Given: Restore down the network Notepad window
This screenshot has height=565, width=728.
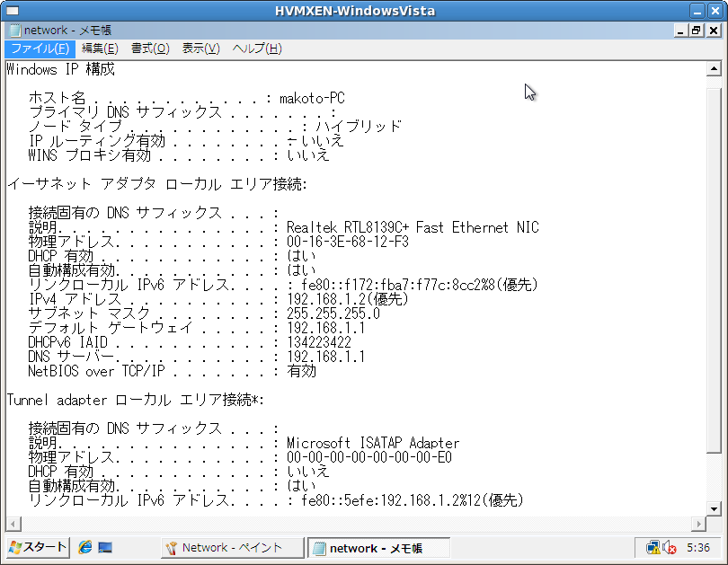Looking at the screenshot, I should [x=697, y=31].
